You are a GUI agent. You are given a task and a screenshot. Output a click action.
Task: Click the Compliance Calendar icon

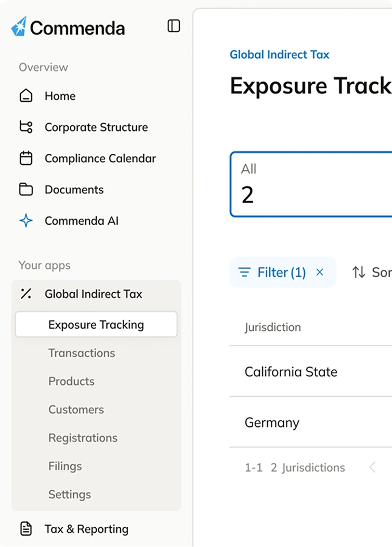click(26, 159)
